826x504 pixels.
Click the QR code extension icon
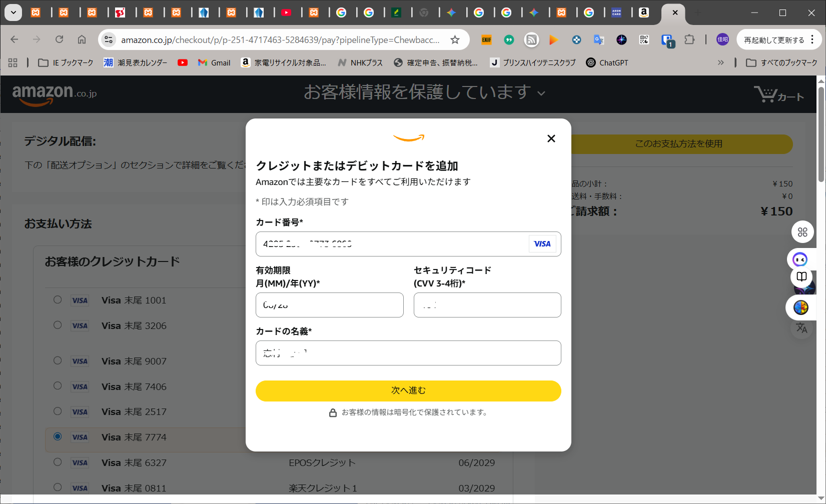(x=644, y=39)
